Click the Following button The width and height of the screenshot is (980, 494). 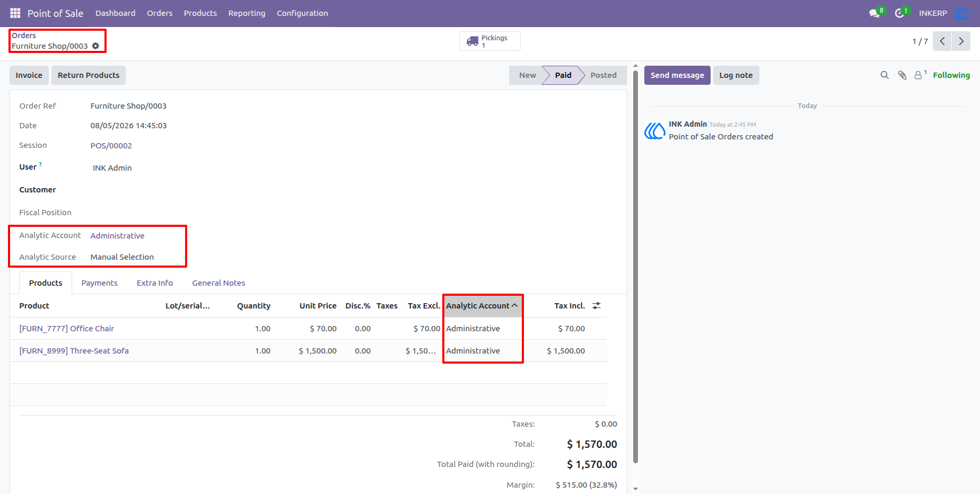951,75
